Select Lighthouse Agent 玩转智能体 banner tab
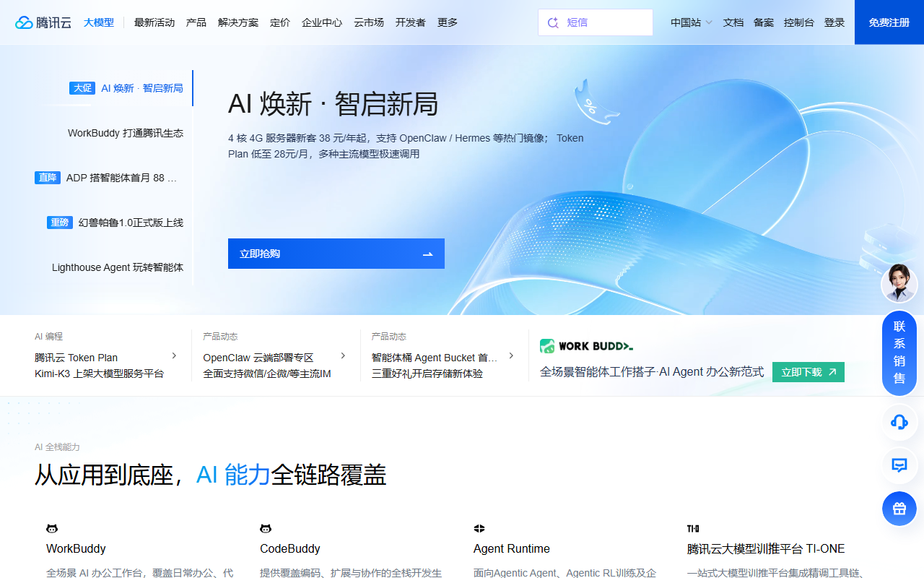924x578 pixels. (x=118, y=267)
